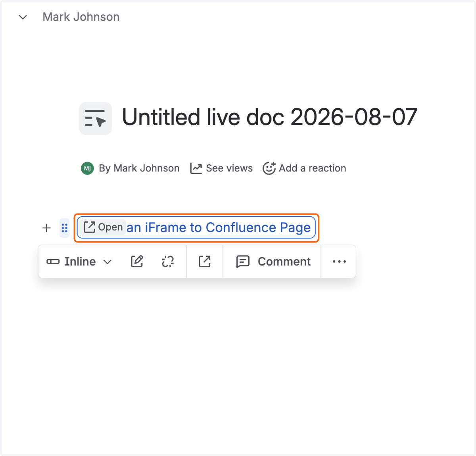Image resolution: width=476 pixels, height=456 pixels.
Task: Open the Inline display dropdown
Action: 79,262
